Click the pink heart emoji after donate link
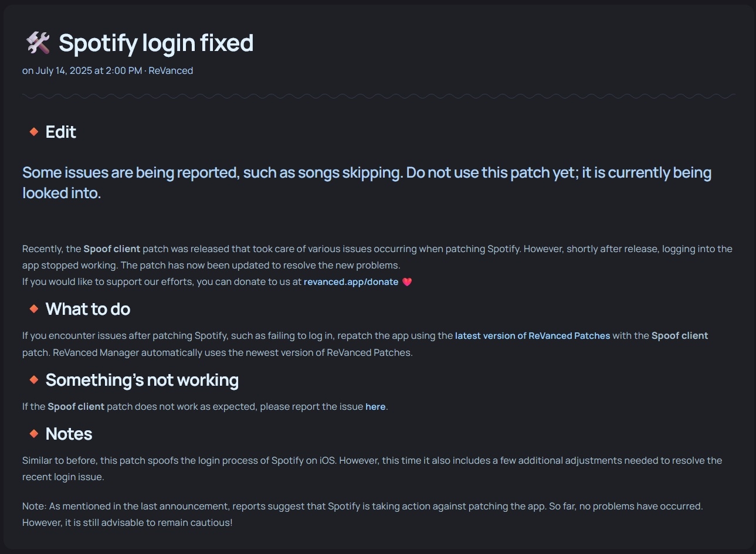Image resolution: width=756 pixels, height=554 pixels. point(407,282)
